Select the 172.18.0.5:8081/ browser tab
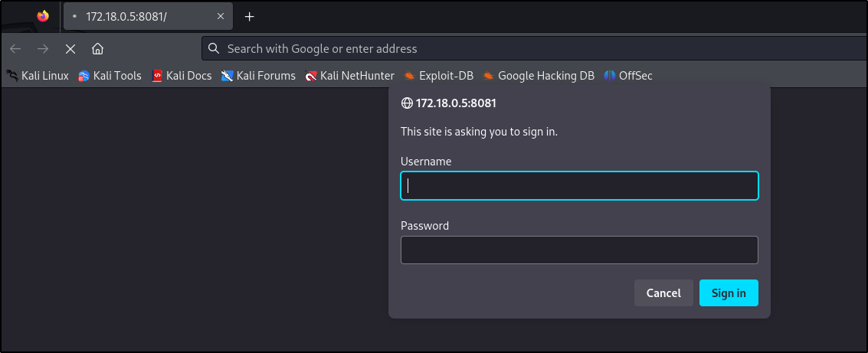Viewport: 868px width, 353px height. [138, 16]
